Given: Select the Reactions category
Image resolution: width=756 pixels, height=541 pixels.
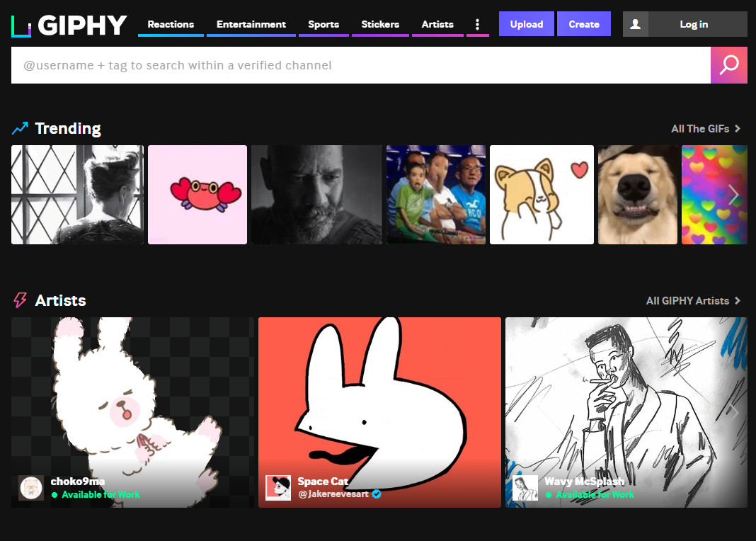Looking at the screenshot, I should coord(170,23).
